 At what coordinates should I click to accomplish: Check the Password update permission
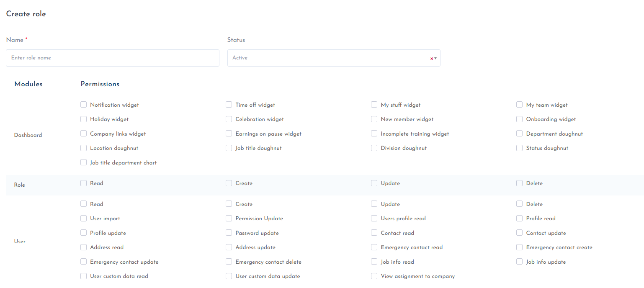(x=229, y=233)
